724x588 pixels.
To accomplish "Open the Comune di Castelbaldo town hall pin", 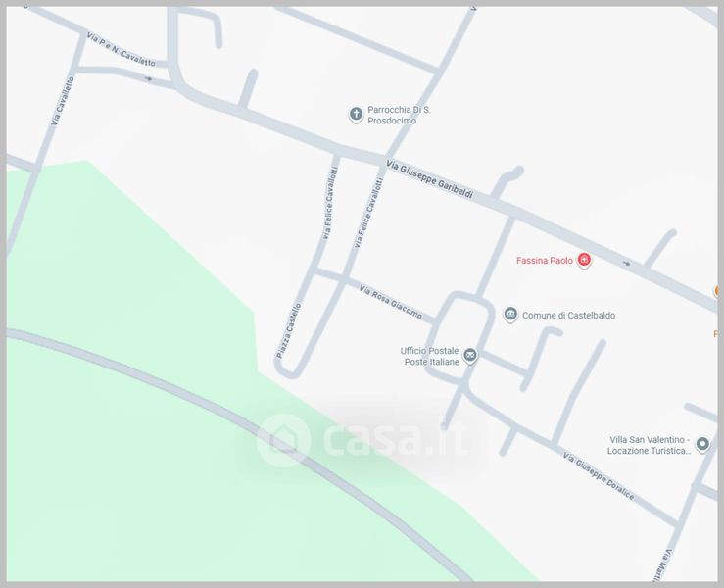I will 510,315.
